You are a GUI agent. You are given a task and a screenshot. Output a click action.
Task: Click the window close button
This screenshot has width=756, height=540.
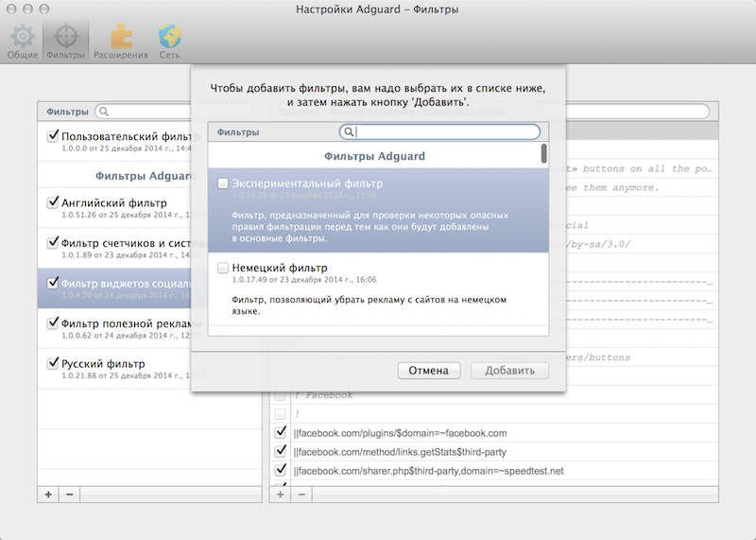coord(11,9)
